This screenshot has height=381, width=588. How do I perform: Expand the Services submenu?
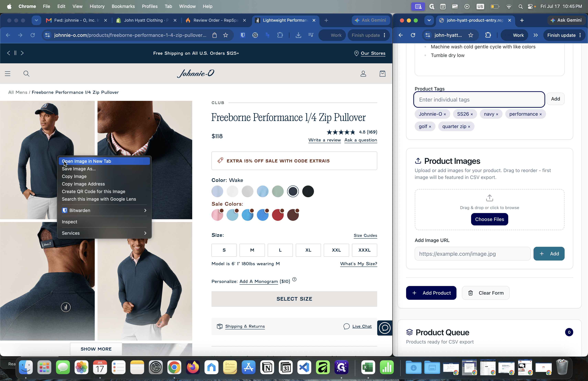click(104, 233)
